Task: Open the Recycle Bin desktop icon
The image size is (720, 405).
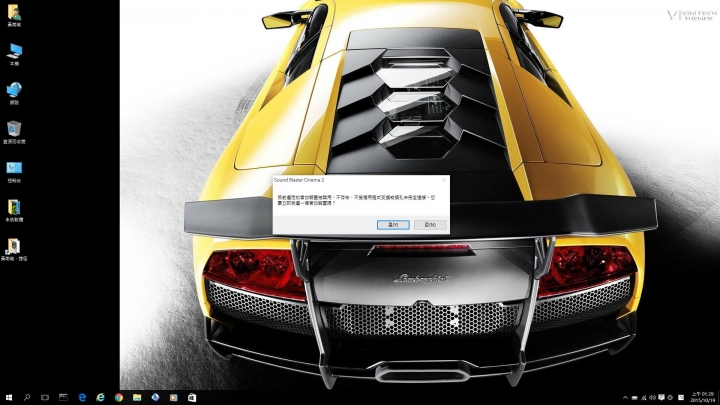Action: tap(14, 132)
